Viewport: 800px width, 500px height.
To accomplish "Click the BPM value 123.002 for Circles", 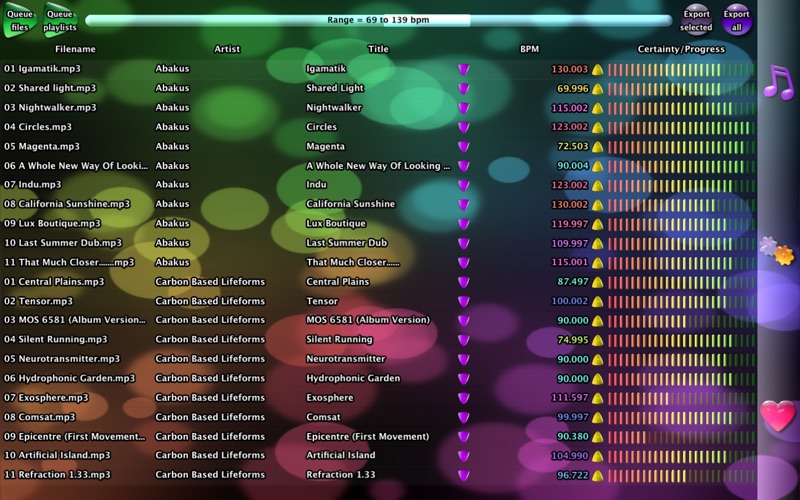I will [569, 127].
